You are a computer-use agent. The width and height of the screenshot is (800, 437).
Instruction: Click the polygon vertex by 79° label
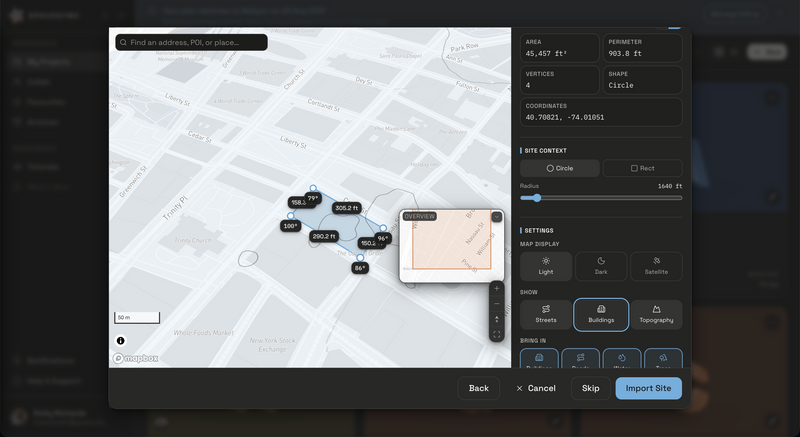[x=313, y=188]
